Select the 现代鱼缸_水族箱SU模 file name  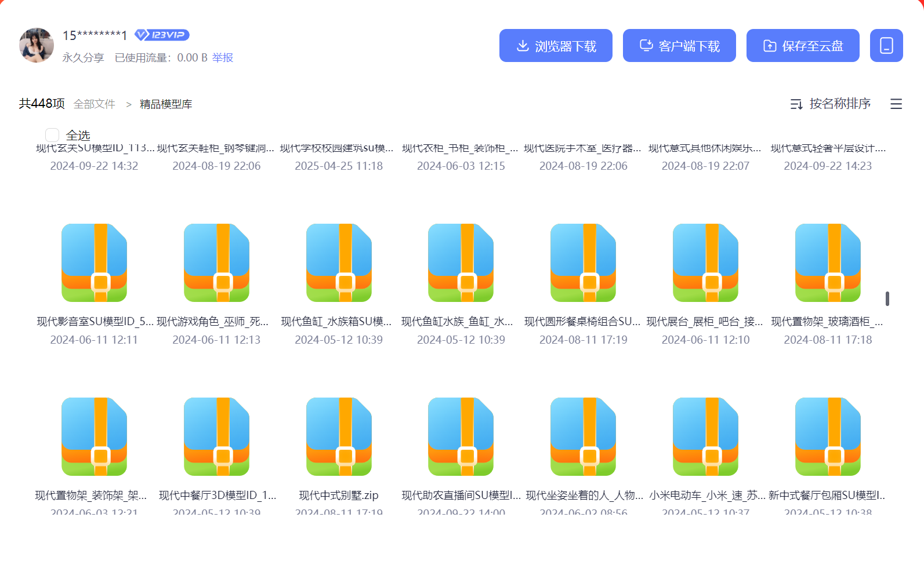(336, 322)
